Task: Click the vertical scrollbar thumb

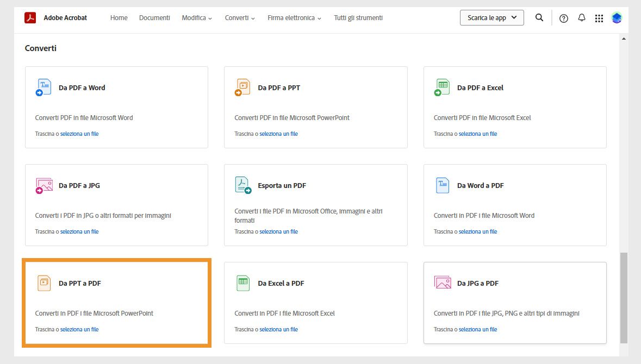Action: 624,297
